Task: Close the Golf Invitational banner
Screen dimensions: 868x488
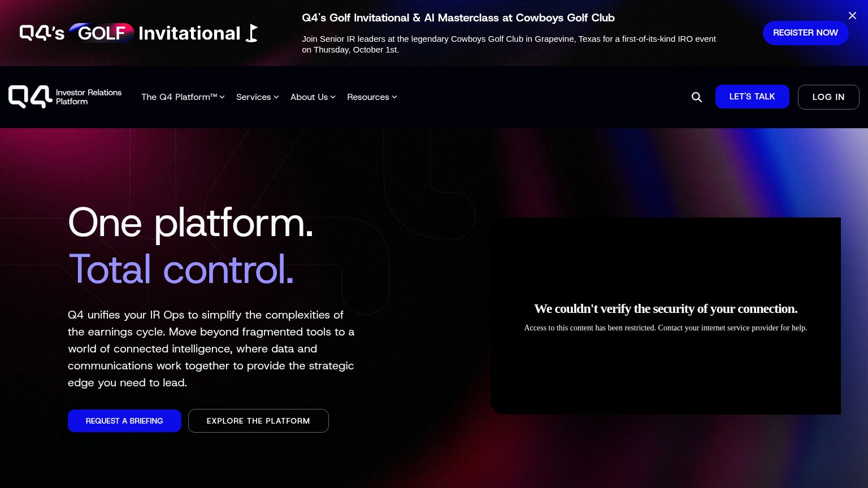Action: pos(852,16)
